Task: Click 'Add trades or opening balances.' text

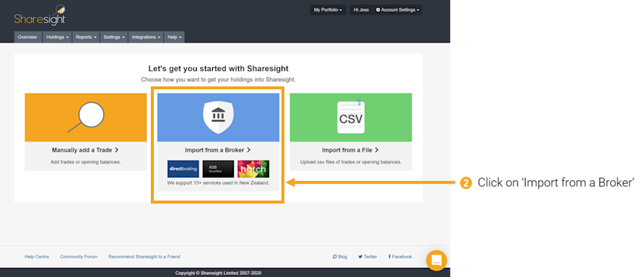Action: 86,162
